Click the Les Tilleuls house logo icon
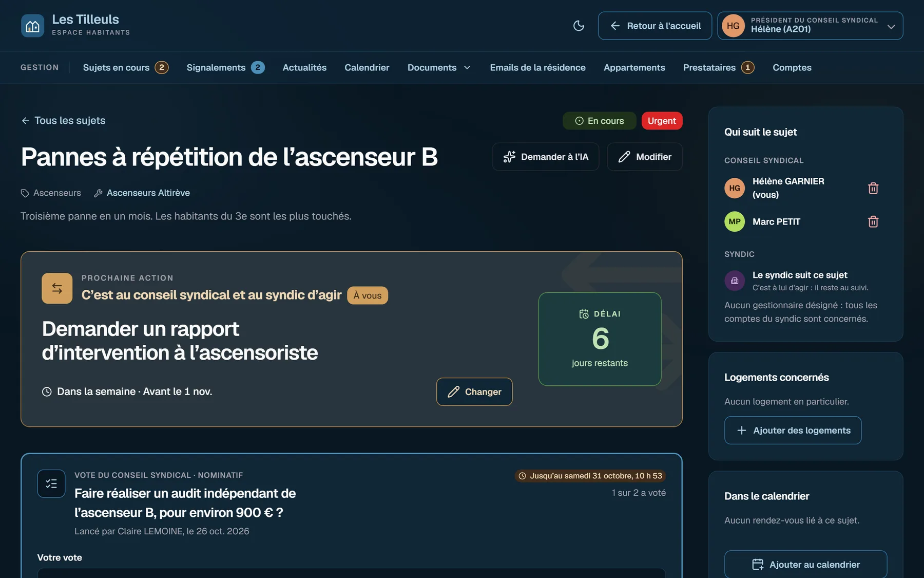 (x=32, y=26)
